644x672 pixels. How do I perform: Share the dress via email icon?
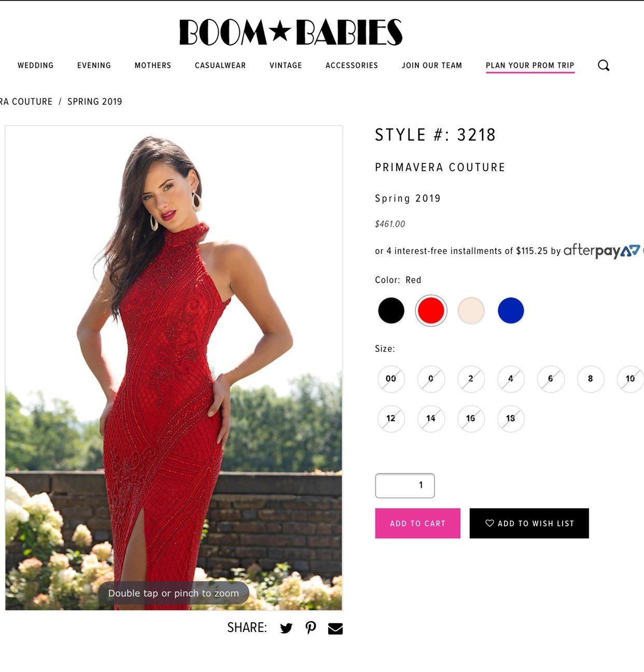[335, 628]
